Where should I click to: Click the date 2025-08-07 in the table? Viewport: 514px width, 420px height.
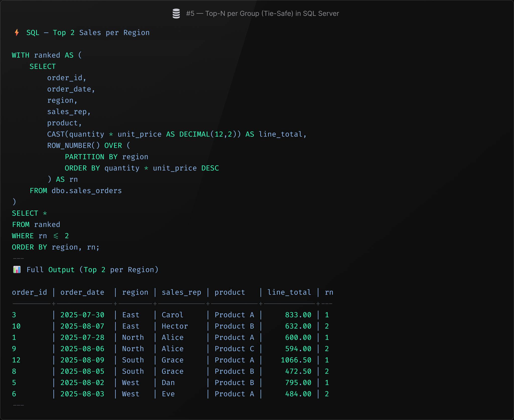click(82, 326)
